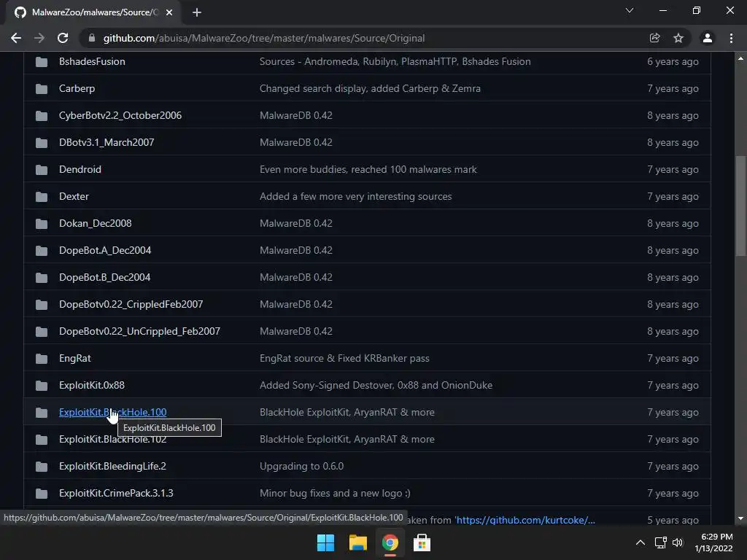Open the Chrome profile icon
The height and width of the screenshot is (560, 747).
click(x=708, y=38)
